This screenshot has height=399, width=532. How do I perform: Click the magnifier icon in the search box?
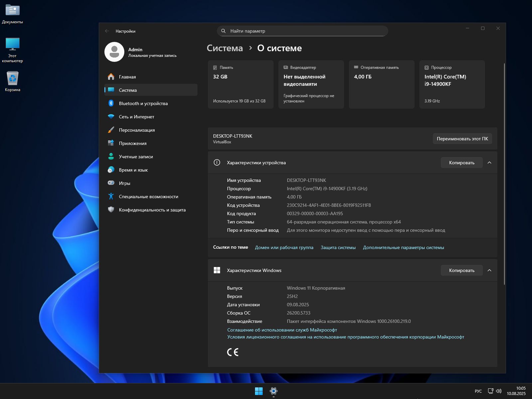(x=223, y=31)
